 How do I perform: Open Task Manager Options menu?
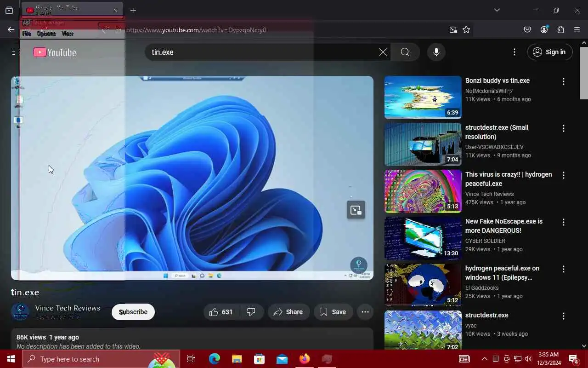pyautogui.click(x=46, y=34)
